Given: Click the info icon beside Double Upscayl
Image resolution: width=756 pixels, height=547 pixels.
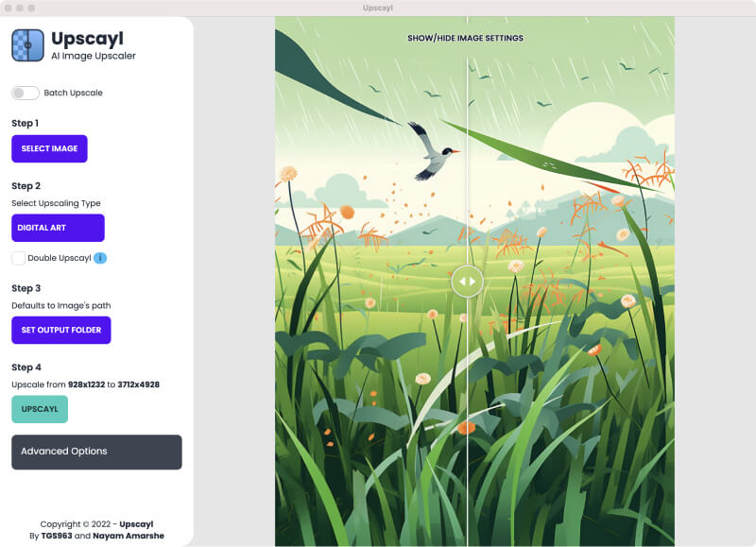Looking at the screenshot, I should point(99,258).
